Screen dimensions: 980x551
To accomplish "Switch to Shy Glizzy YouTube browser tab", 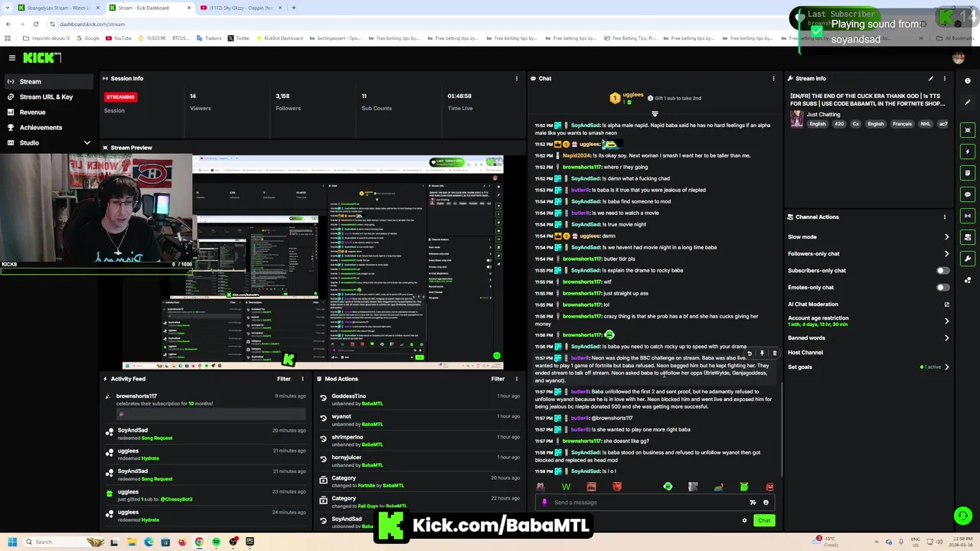I will tap(240, 8).
